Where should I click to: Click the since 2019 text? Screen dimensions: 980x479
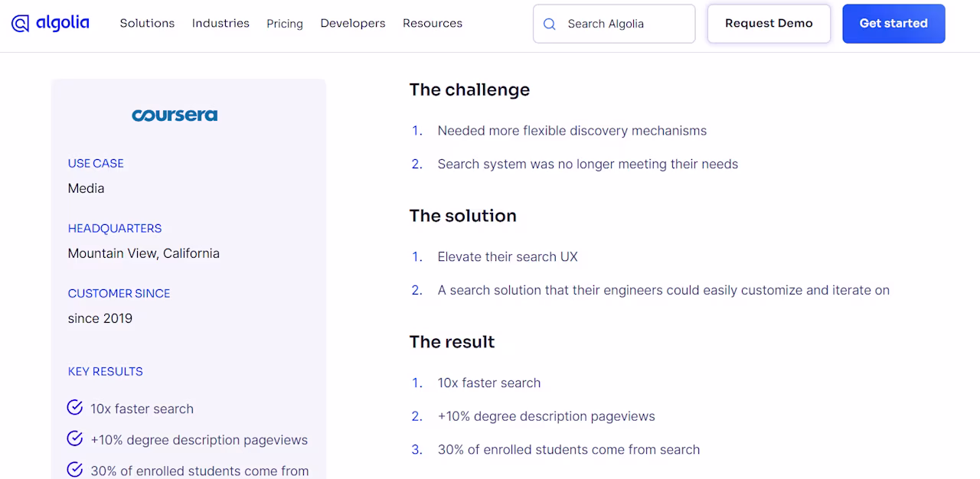click(100, 318)
